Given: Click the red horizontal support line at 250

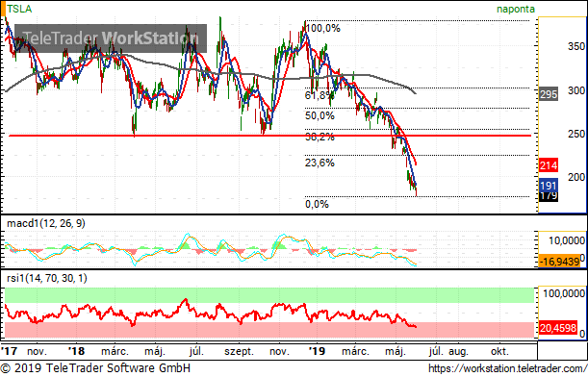Looking at the screenshot, I should click(270, 136).
